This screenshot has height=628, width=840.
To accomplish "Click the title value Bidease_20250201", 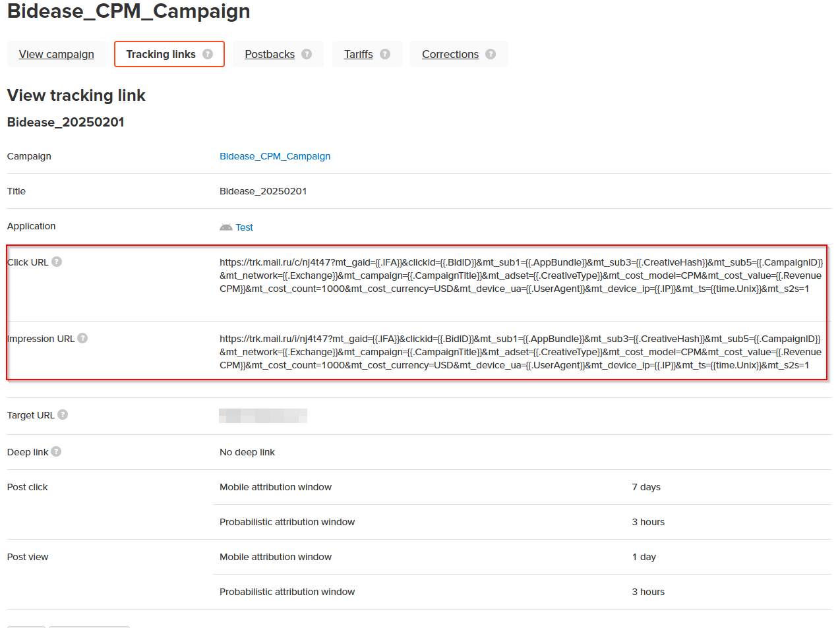I will [263, 191].
